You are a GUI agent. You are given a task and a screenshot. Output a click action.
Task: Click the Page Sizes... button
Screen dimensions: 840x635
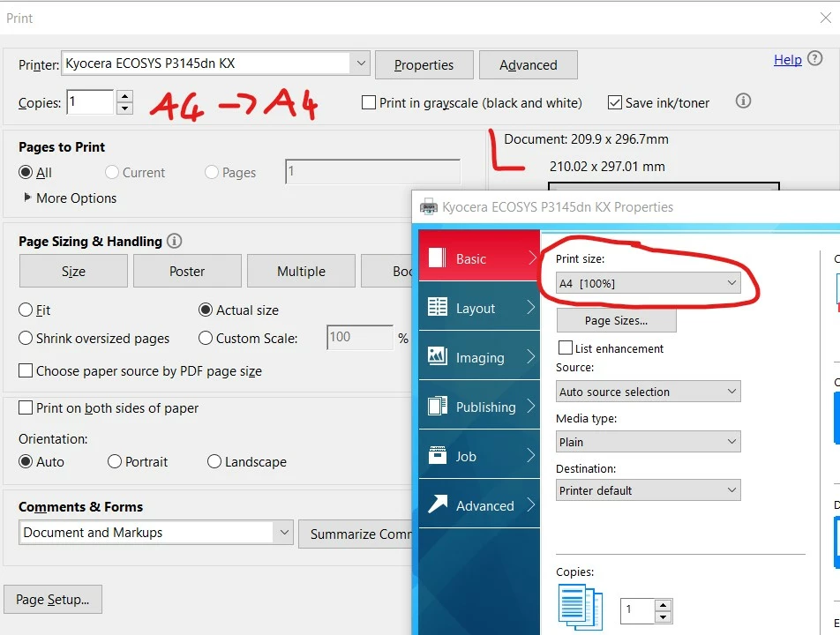coord(616,320)
